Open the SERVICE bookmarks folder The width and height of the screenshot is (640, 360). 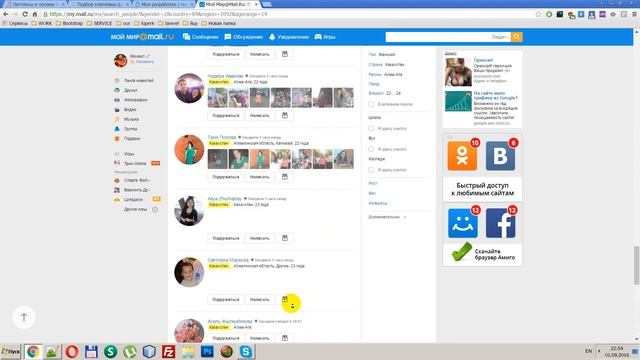pos(99,23)
